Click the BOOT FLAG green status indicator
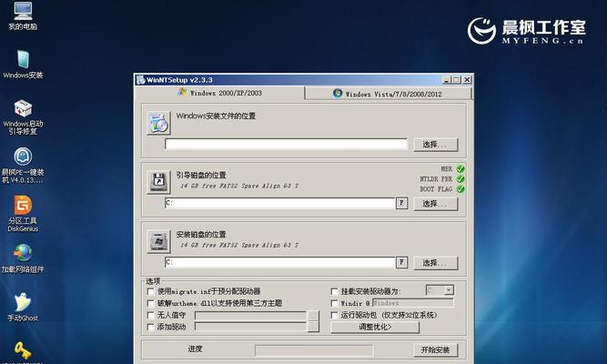 (x=460, y=189)
